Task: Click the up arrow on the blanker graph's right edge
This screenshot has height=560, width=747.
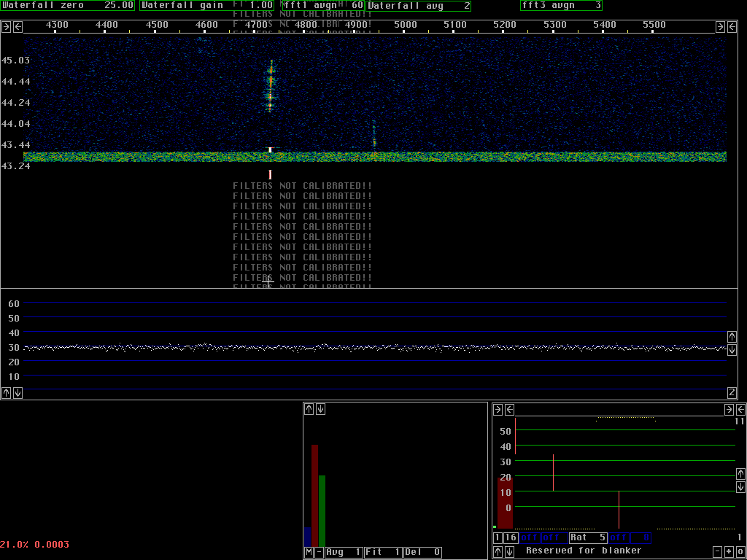Action: coord(740,474)
